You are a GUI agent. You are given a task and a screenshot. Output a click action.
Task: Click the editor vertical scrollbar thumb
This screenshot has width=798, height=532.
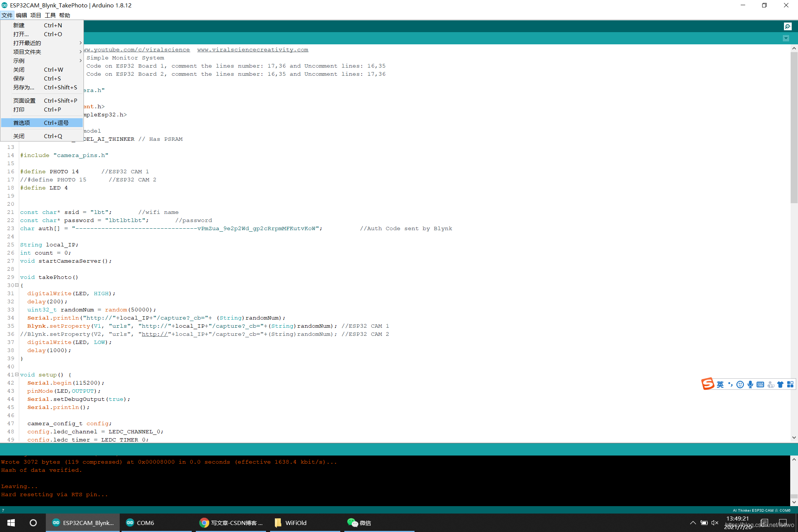794,127
